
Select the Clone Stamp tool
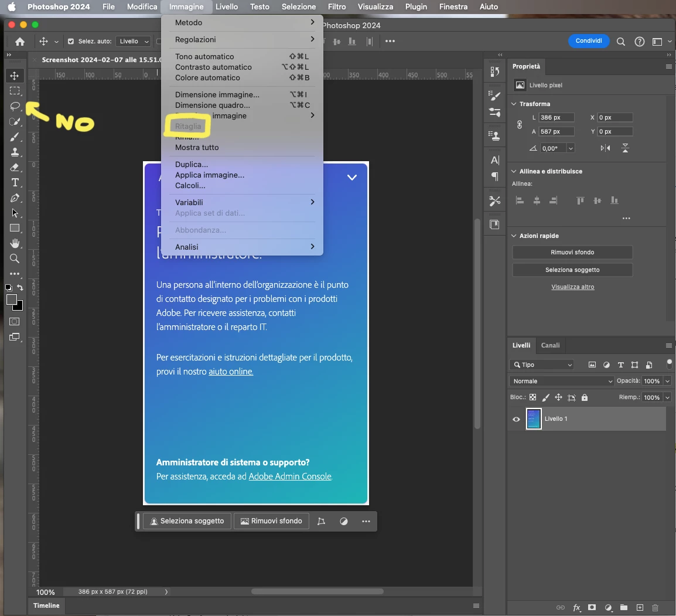coord(15,152)
